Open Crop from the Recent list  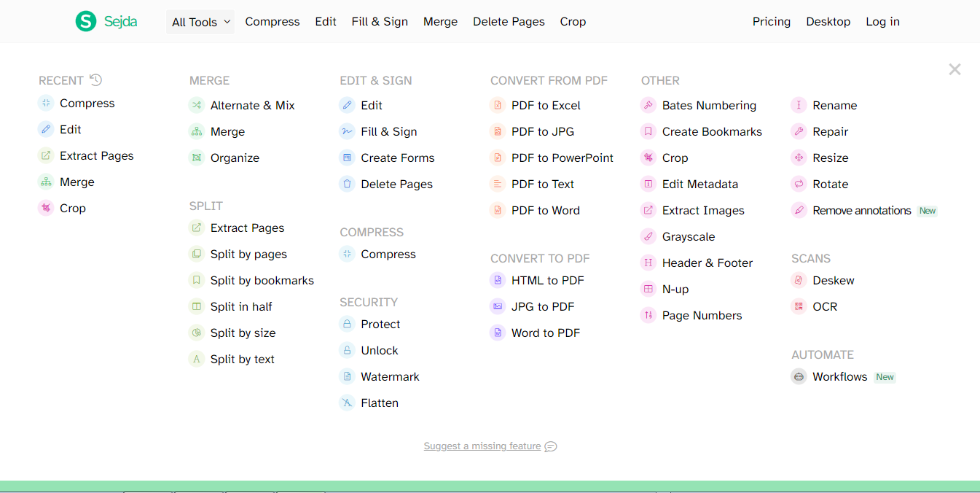(x=62, y=208)
